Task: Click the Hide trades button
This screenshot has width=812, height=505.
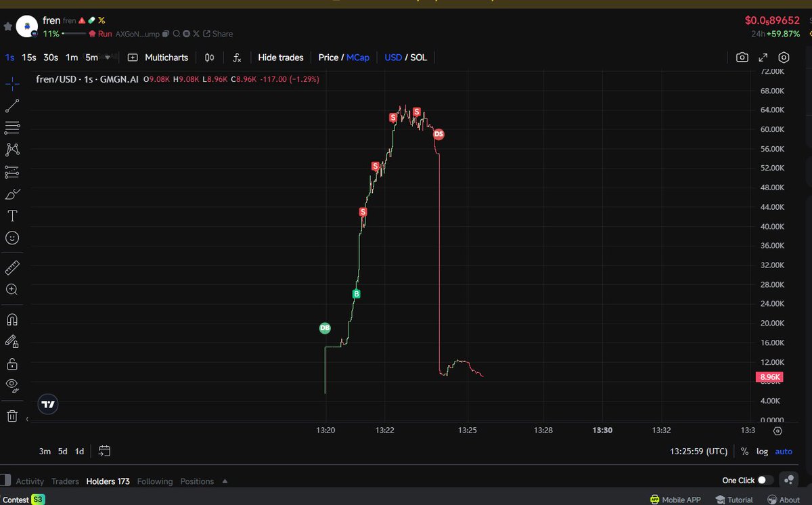Action: (x=281, y=58)
